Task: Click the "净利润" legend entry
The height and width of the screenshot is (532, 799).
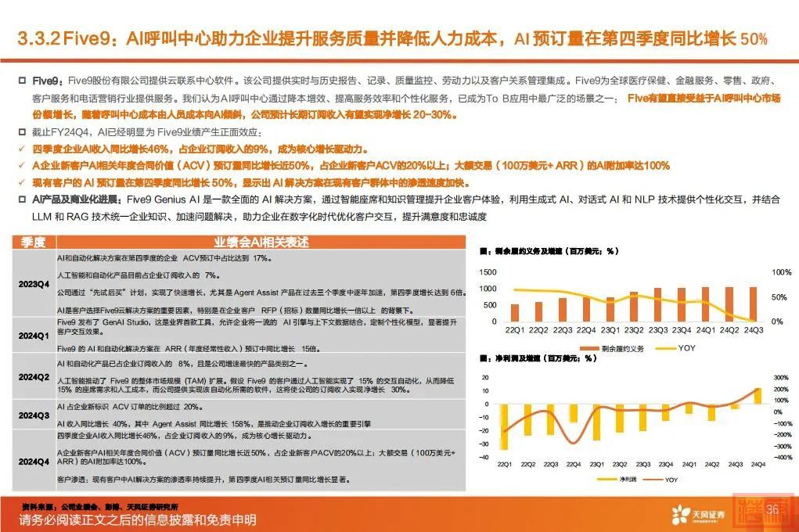Action: click(617, 480)
